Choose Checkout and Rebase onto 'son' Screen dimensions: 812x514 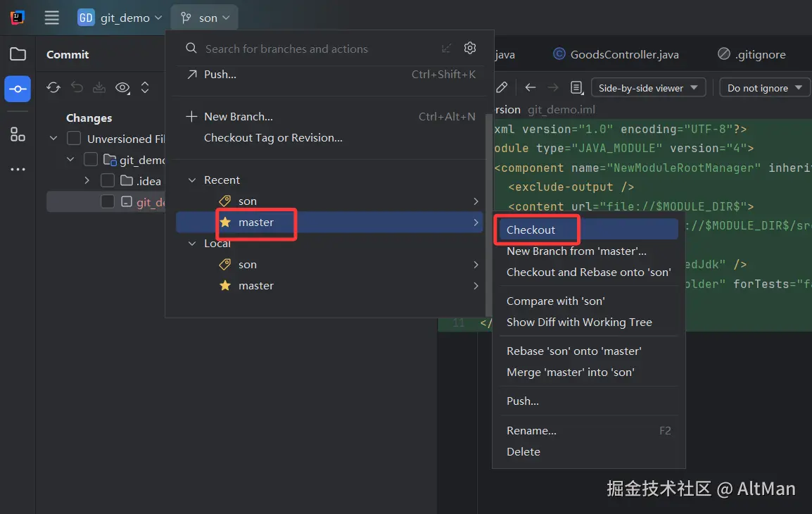(588, 272)
